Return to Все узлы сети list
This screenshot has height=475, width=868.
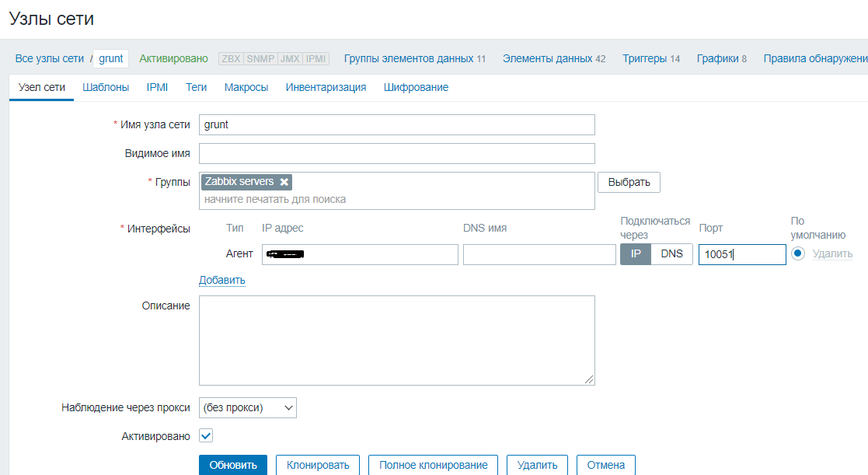(x=46, y=58)
